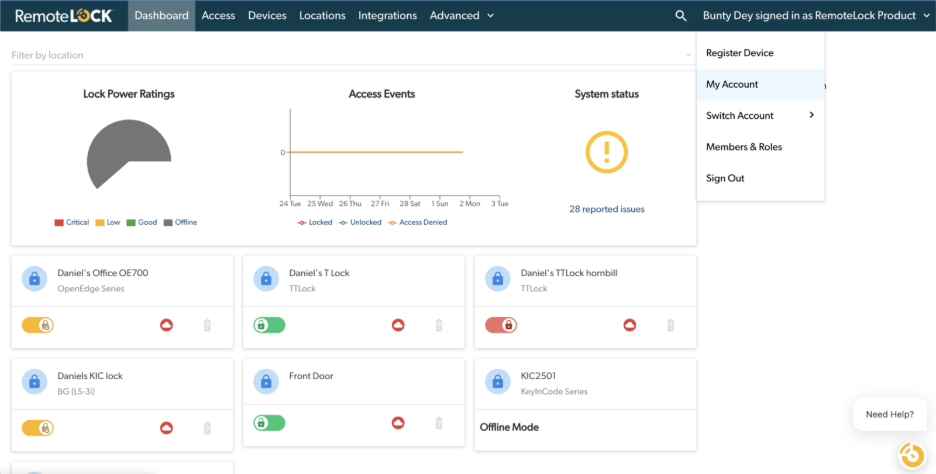Toggle Locked series in Access Events legend
Screen dimensions: 936x474
point(315,223)
